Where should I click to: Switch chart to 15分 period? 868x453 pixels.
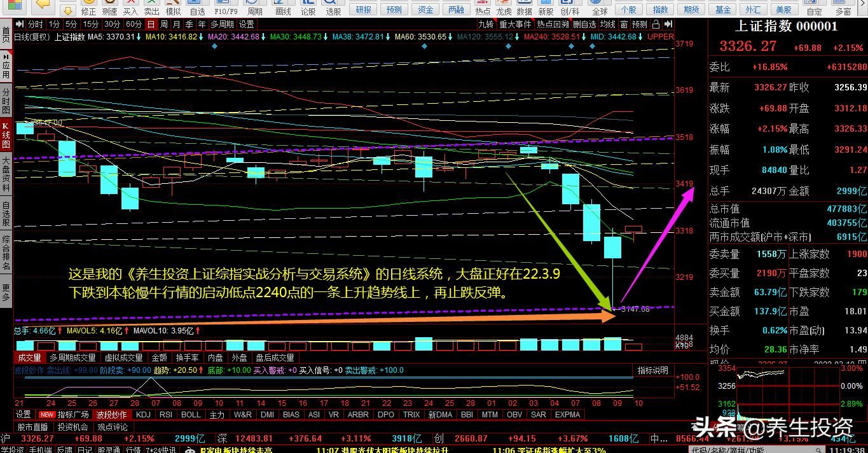coord(91,24)
